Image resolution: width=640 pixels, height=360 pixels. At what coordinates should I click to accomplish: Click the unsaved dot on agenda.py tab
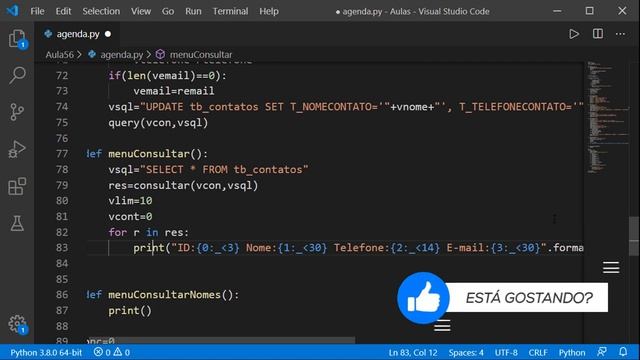coord(108,34)
